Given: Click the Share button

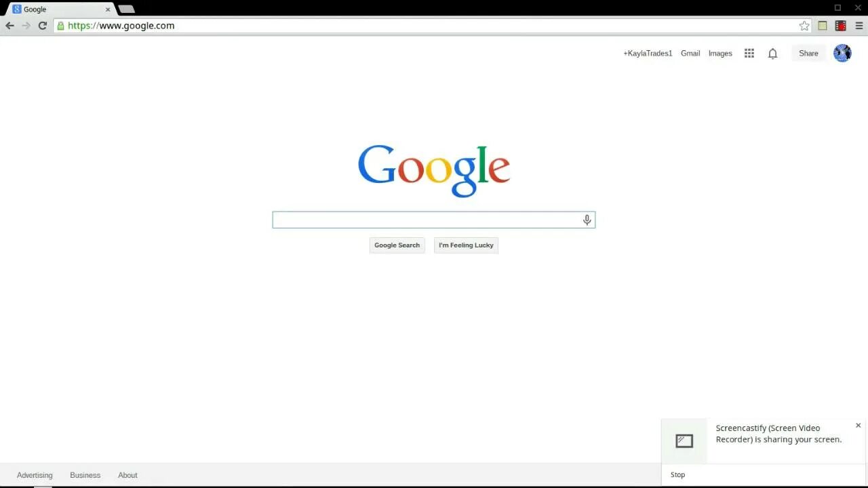Looking at the screenshot, I should [x=808, y=54].
